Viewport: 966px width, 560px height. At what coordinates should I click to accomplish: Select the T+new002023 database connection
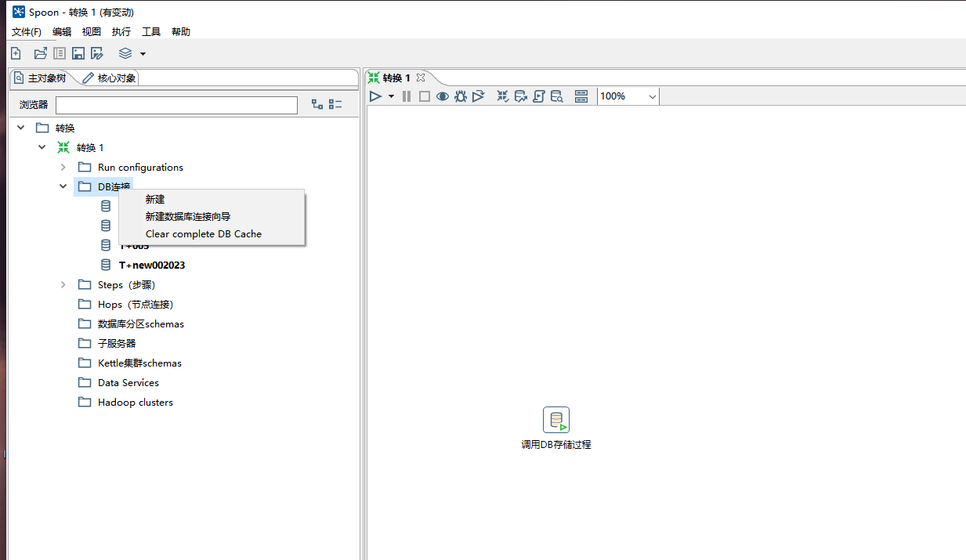tap(152, 265)
